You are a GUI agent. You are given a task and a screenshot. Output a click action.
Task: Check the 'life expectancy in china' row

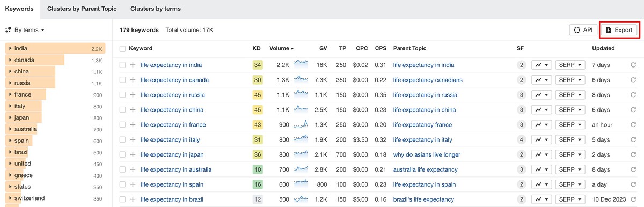tap(123, 110)
